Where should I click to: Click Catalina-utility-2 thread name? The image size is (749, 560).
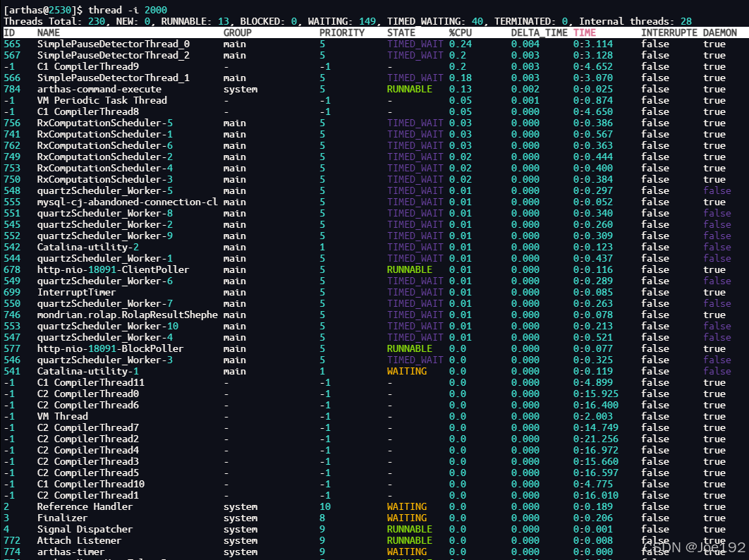tap(88, 247)
